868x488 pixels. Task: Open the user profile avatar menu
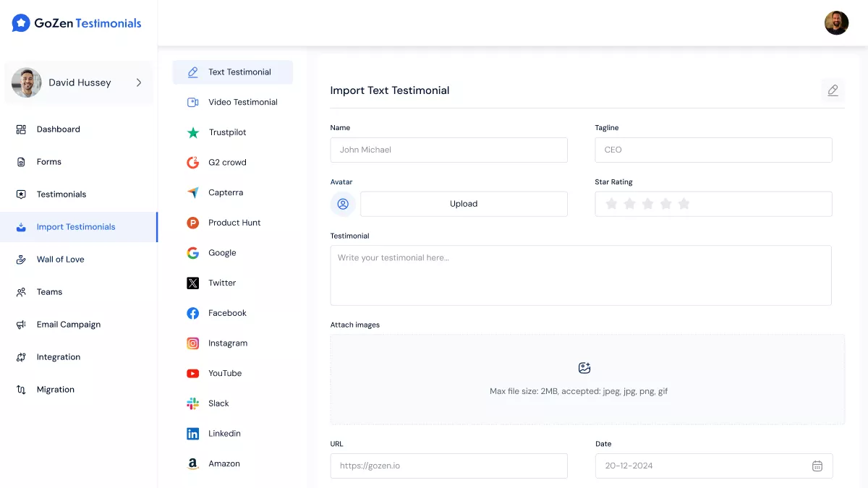point(836,22)
